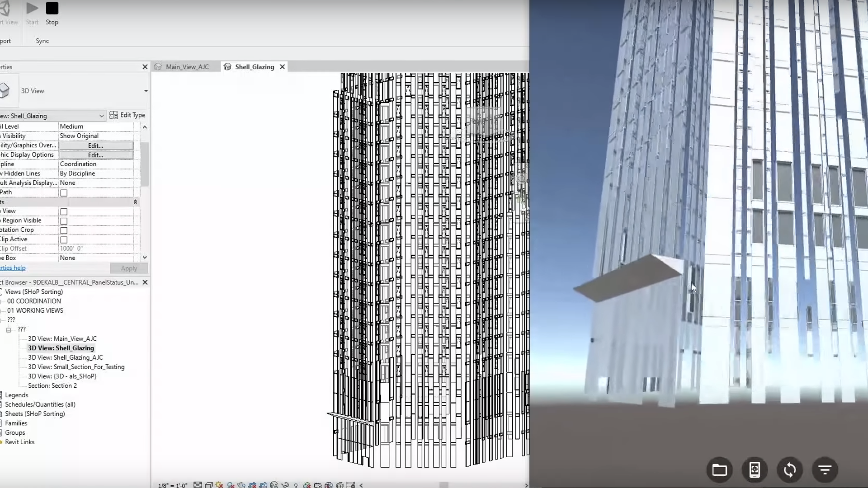The image size is (868, 488).
Task: Open the filter icon in the mobile viewer
Action: [x=825, y=470]
